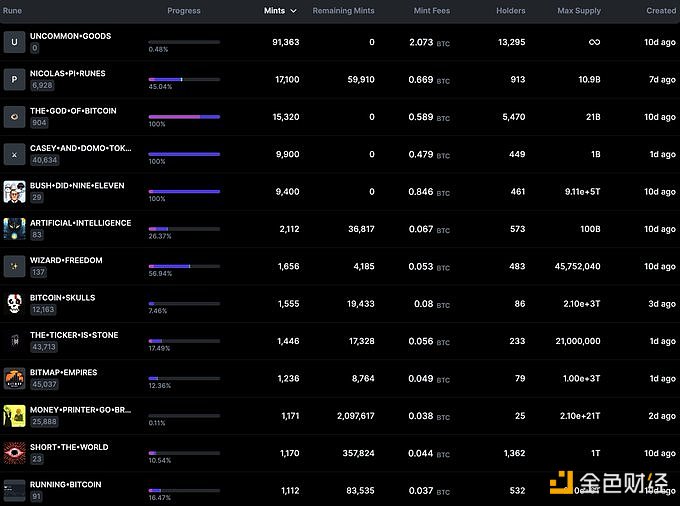Sort table by Mints column header

275,10
